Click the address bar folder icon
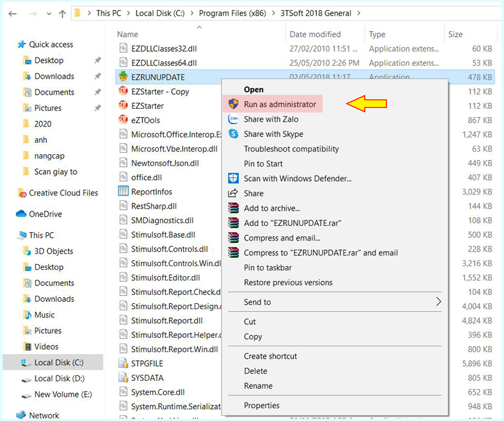Viewport: 504px width, 421px height. click(x=78, y=13)
